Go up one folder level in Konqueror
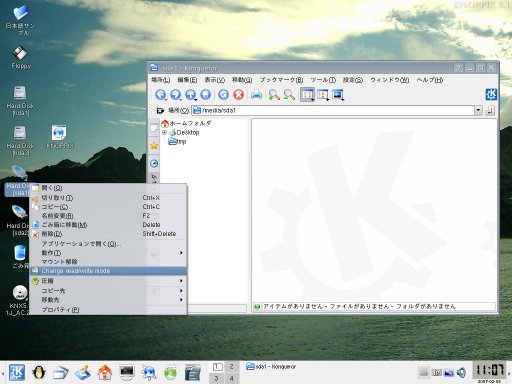512x384 pixels. 191,95
